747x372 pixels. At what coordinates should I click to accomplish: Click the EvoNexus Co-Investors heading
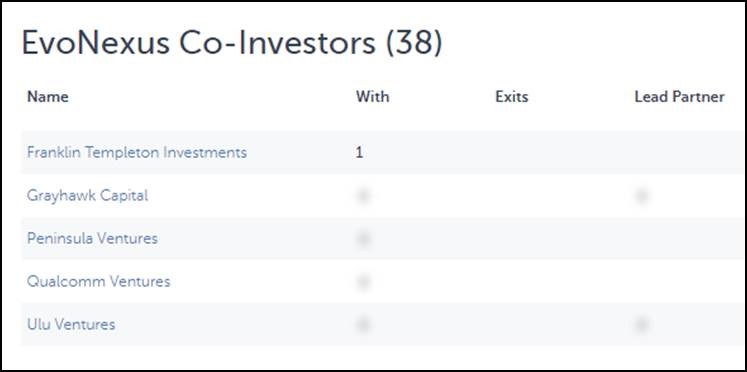199,43
